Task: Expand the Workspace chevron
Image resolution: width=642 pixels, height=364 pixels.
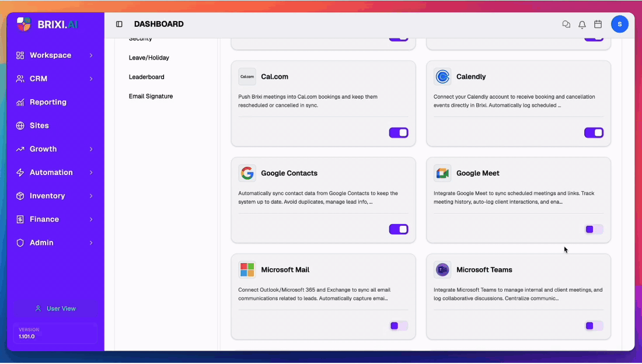Action: point(91,55)
